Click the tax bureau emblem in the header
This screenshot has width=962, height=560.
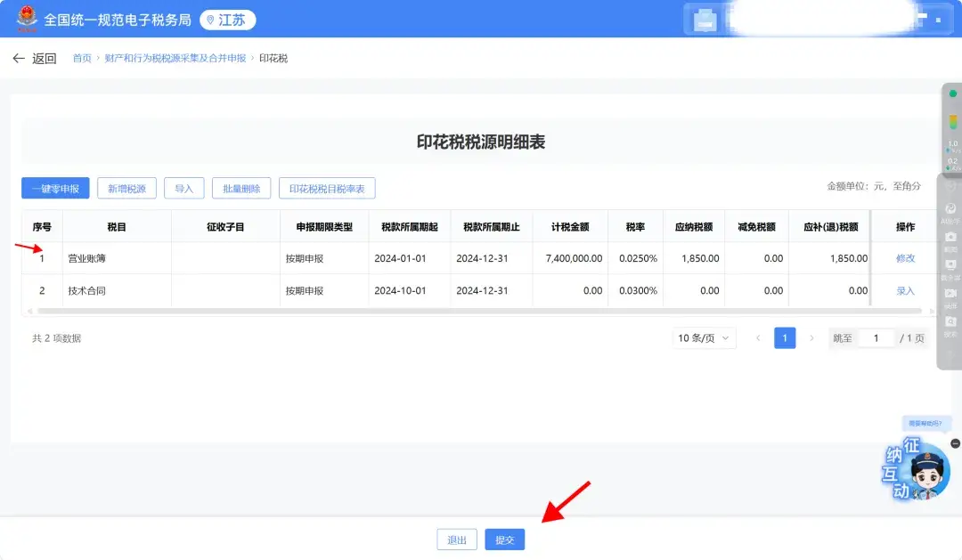tap(28, 18)
